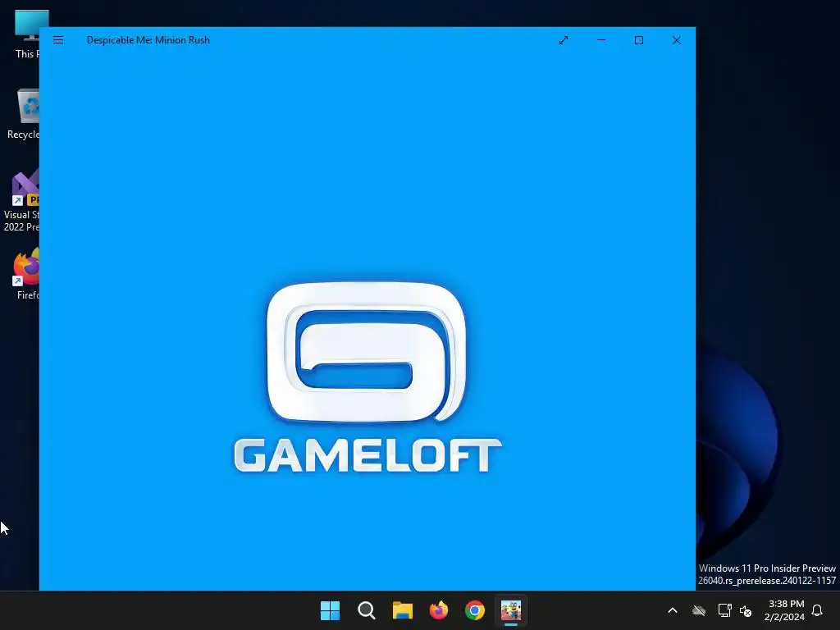Select Visual Studio 2022 Preview desktop shortcut
The height and width of the screenshot is (630, 840).
[x=21, y=200]
